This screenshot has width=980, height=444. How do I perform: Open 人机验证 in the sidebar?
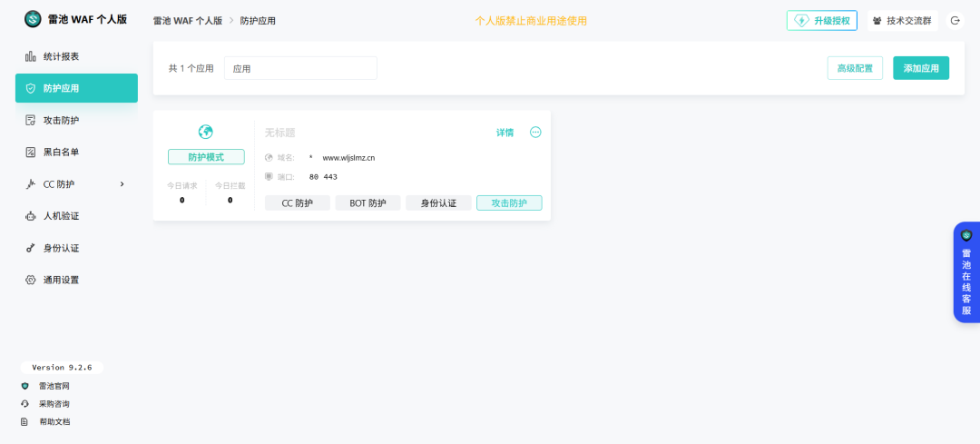click(76, 216)
